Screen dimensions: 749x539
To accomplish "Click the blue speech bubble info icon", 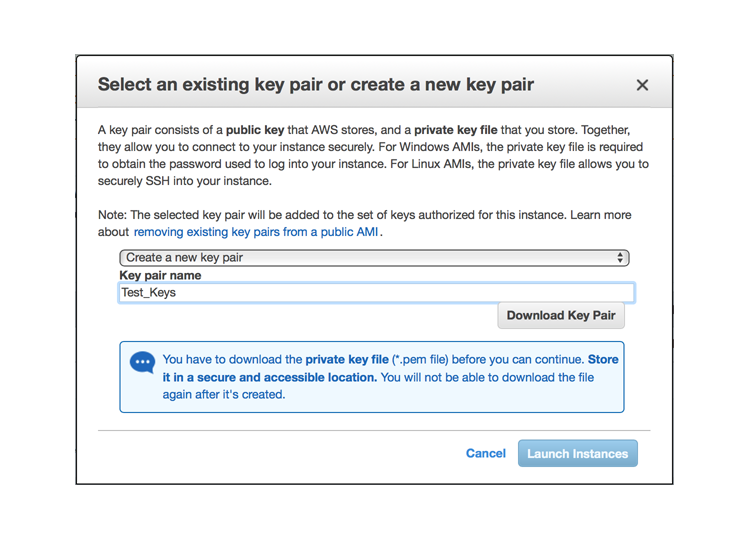I will pyautogui.click(x=142, y=363).
